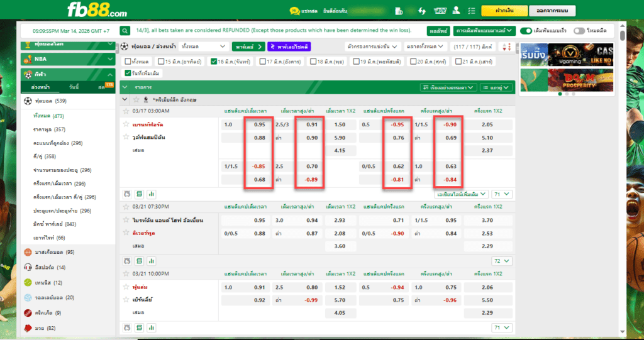Image resolution: width=644 pixels, height=340 pixels.
Task: Click the fb88.com logo
Action: [97, 10]
